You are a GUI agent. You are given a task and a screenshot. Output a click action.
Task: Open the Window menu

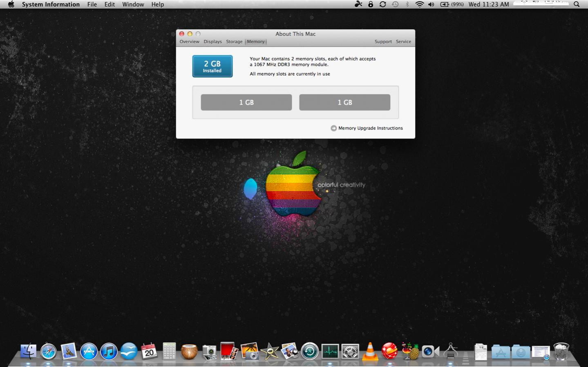click(x=133, y=4)
